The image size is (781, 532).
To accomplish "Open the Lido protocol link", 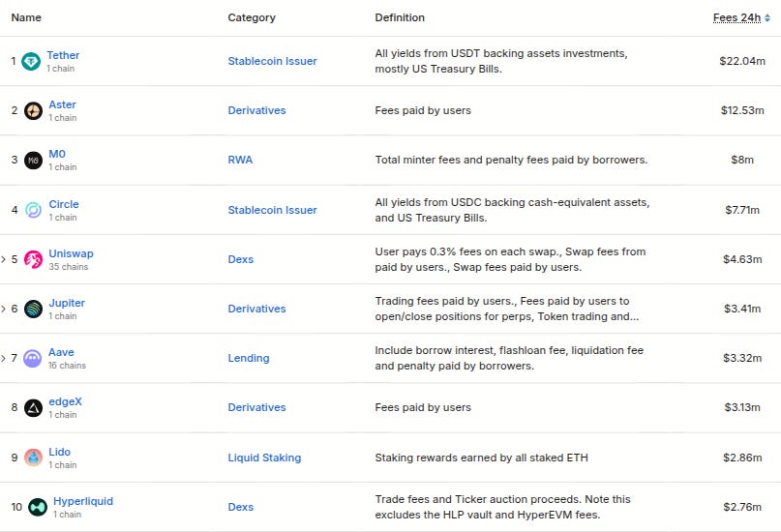I will 59,452.
